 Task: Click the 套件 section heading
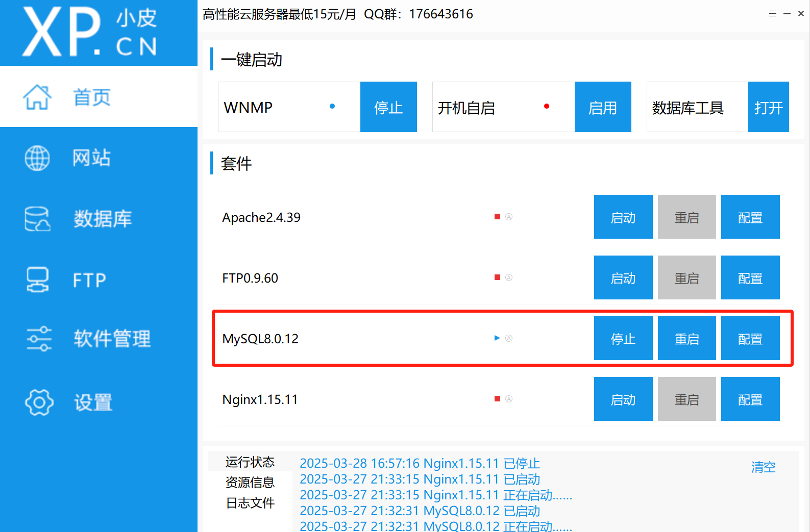(x=236, y=164)
